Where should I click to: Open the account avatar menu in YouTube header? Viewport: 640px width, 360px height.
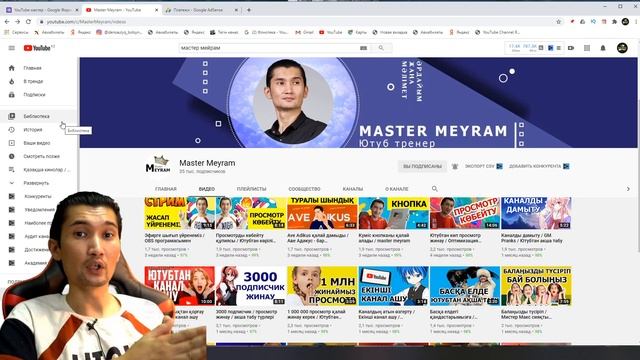coord(622,48)
